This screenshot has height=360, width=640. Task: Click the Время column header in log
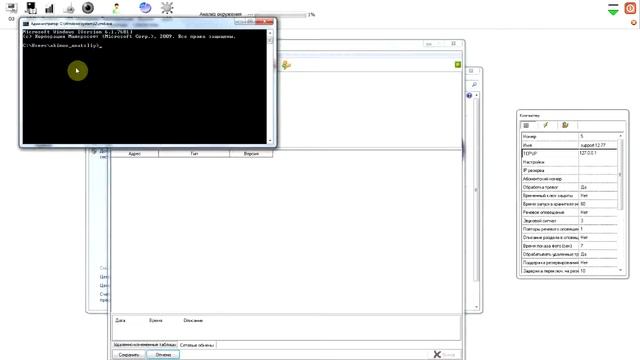click(x=156, y=320)
